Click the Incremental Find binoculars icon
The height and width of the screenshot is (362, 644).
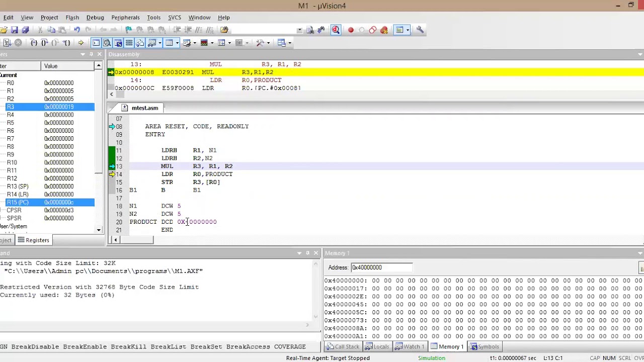pyautogui.click(x=321, y=30)
